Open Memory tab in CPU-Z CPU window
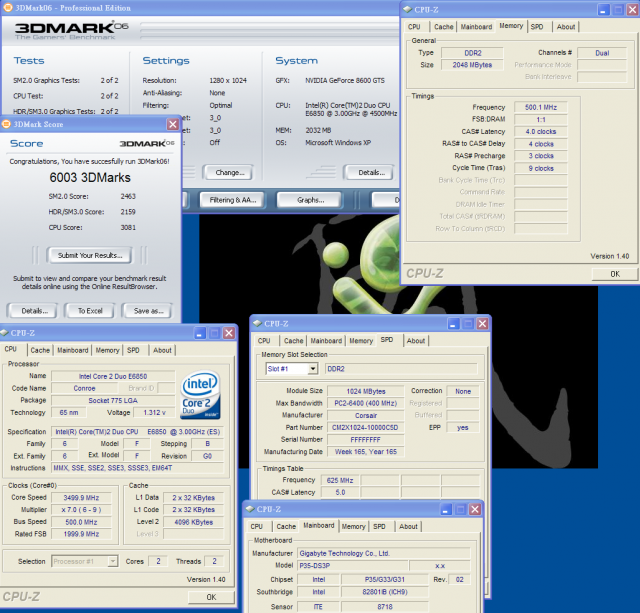 tap(107, 350)
